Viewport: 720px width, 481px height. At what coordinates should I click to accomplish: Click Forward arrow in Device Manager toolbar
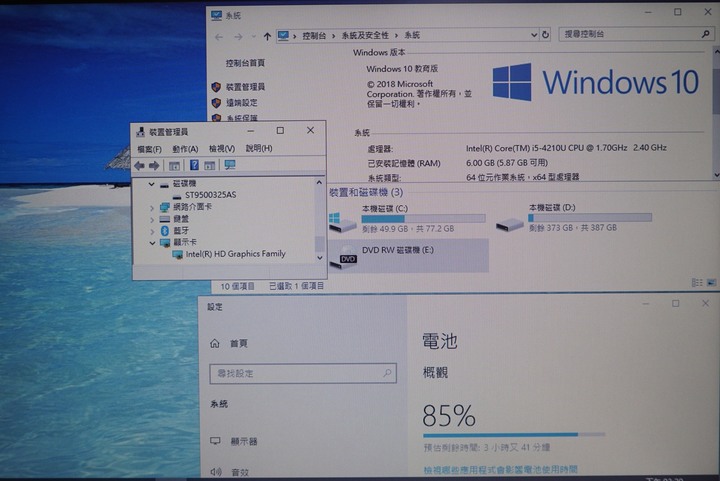[154, 165]
